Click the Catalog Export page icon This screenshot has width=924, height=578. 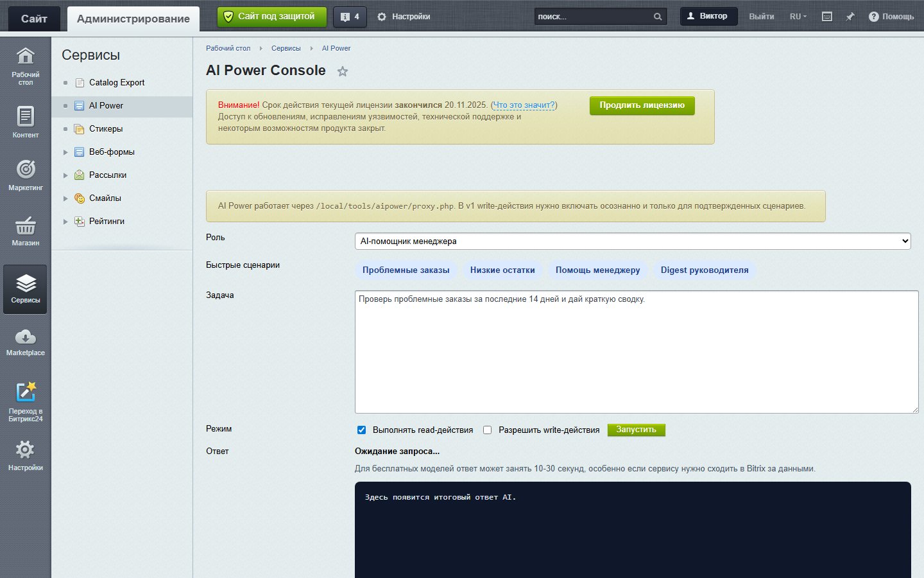[80, 83]
